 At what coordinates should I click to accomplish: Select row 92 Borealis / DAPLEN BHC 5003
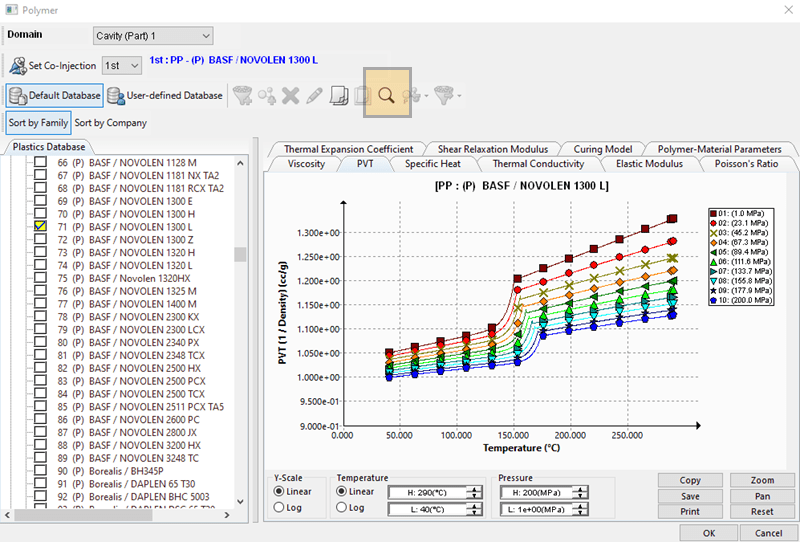point(133,497)
